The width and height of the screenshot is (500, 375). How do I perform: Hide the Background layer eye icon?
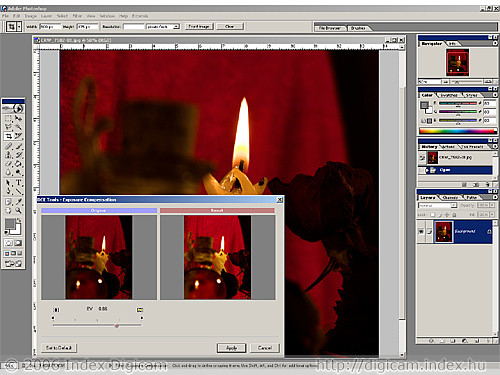421,231
